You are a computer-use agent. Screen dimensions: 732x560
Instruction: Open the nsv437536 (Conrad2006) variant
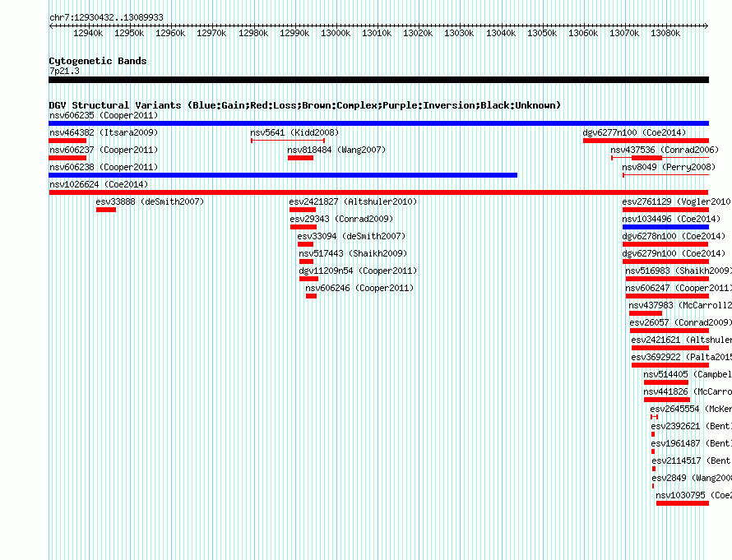tap(665, 150)
